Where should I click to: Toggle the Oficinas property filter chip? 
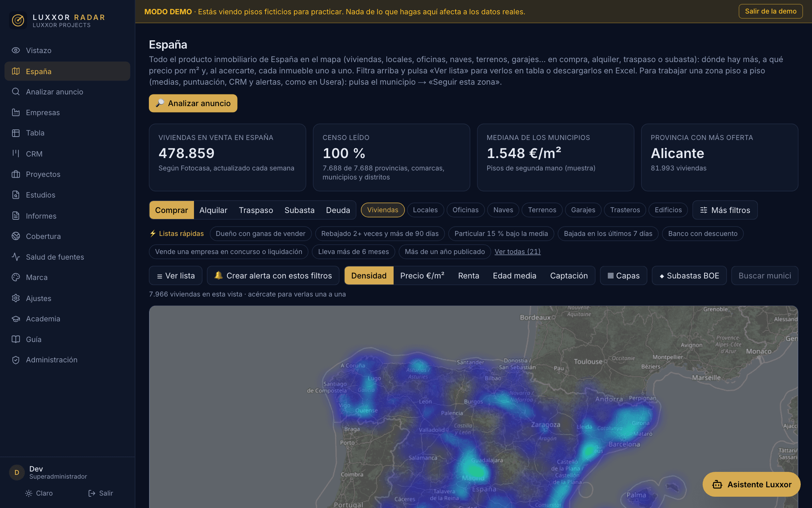click(465, 210)
